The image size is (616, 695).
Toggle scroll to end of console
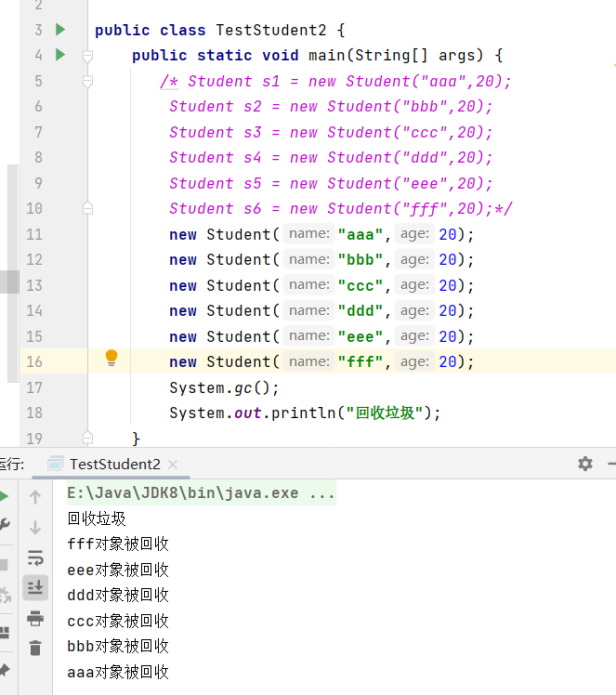(35, 588)
